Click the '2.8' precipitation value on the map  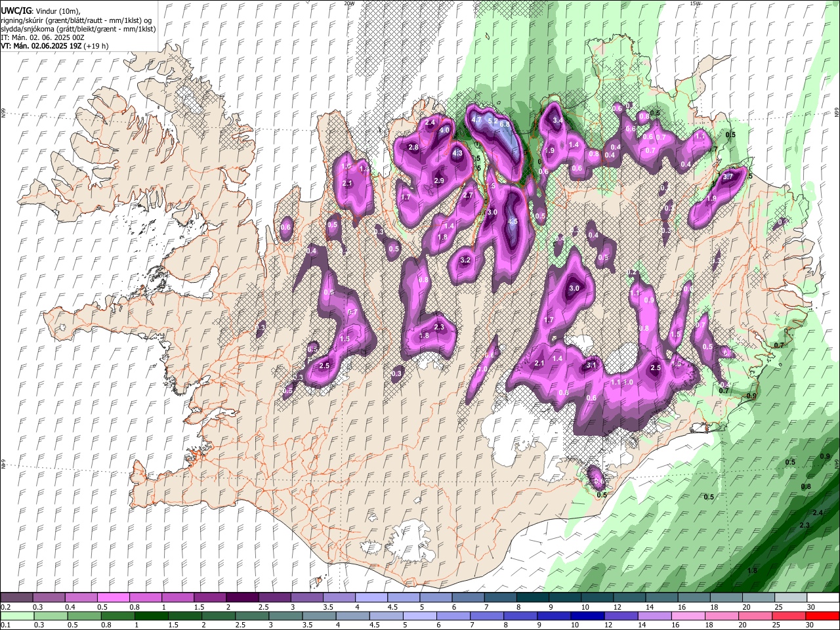click(x=413, y=148)
